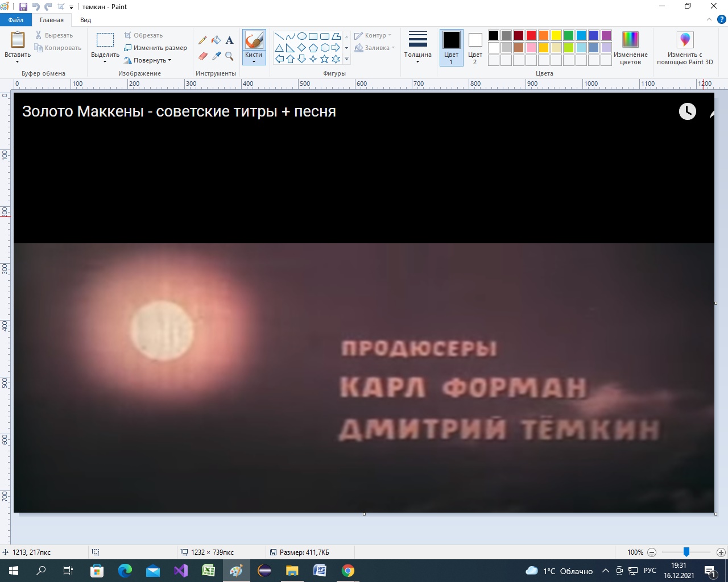Click the Save icon in the quick access toolbar

click(x=23, y=7)
